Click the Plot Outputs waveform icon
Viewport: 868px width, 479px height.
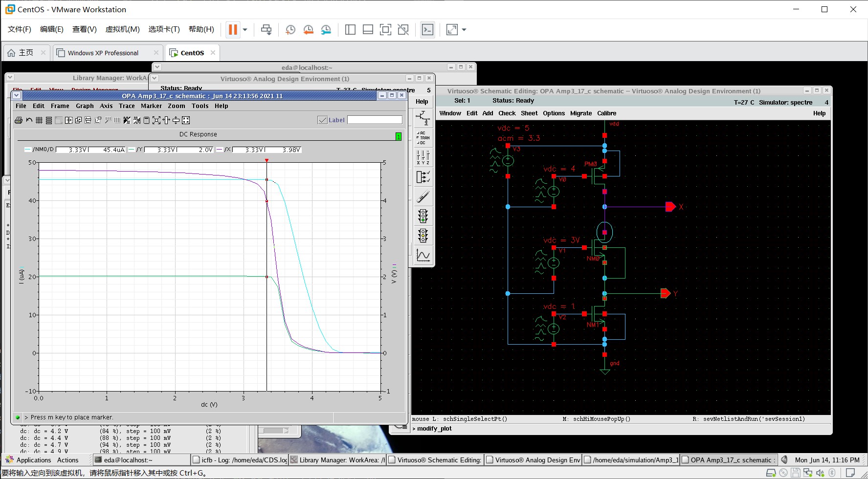pyautogui.click(x=423, y=255)
